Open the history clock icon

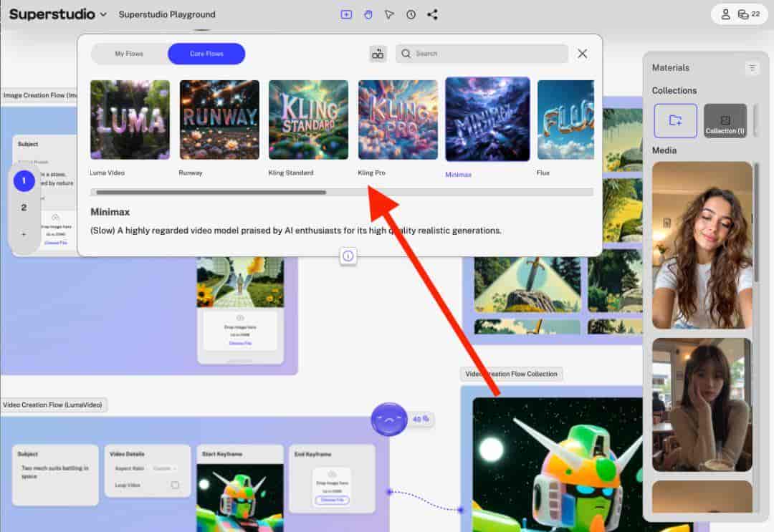[411, 14]
